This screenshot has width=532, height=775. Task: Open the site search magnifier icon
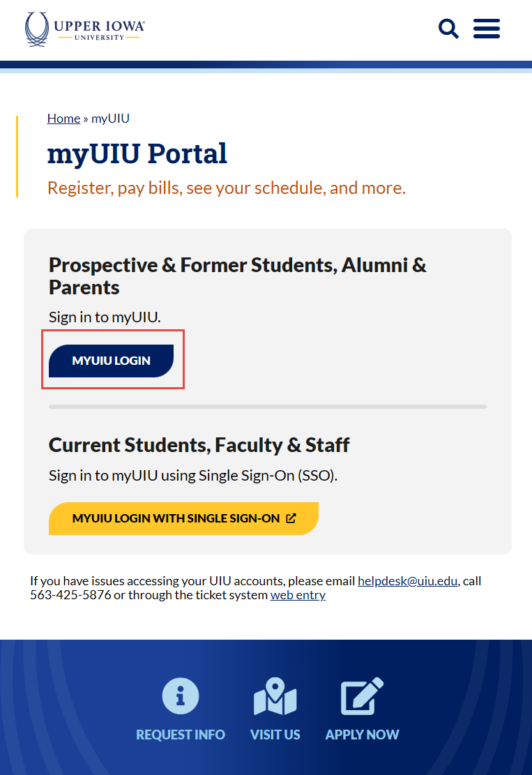point(448,29)
